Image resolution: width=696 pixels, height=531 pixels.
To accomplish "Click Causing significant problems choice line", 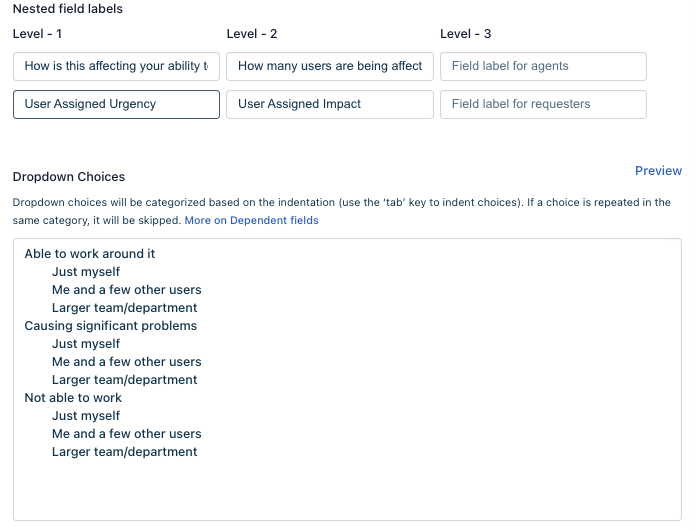I will [111, 326].
